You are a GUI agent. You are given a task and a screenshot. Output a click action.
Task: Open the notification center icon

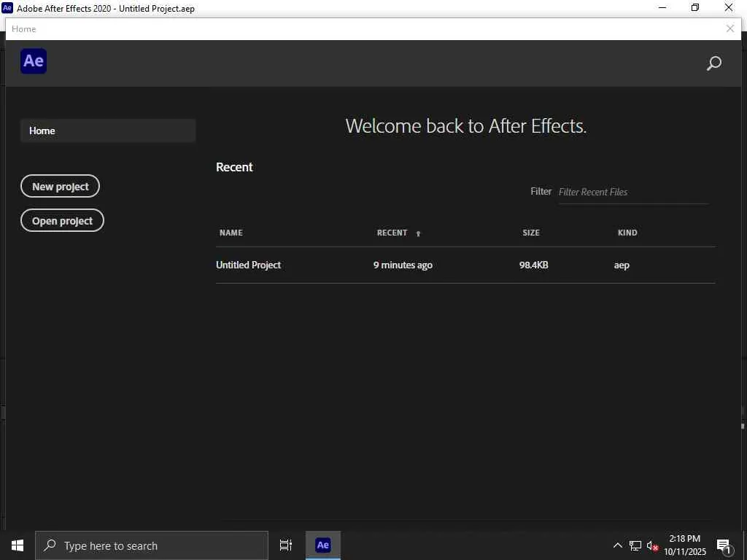pyautogui.click(x=724, y=545)
